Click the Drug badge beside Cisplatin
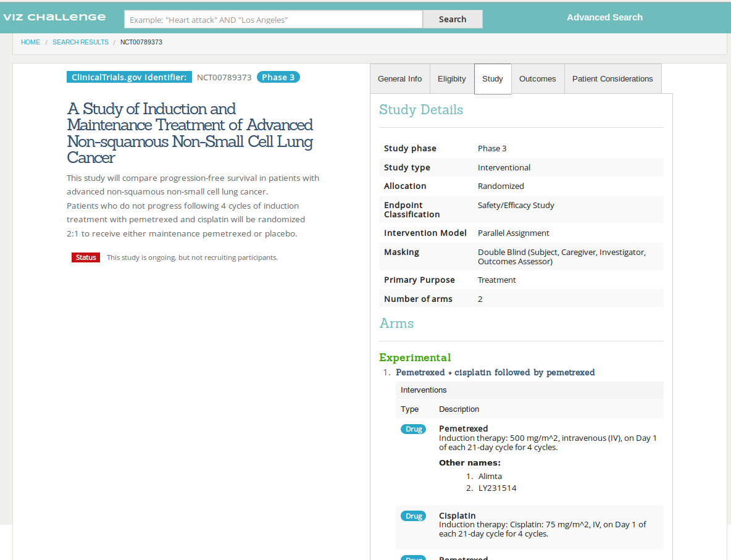The image size is (731, 560). click(x=414, y=516)
